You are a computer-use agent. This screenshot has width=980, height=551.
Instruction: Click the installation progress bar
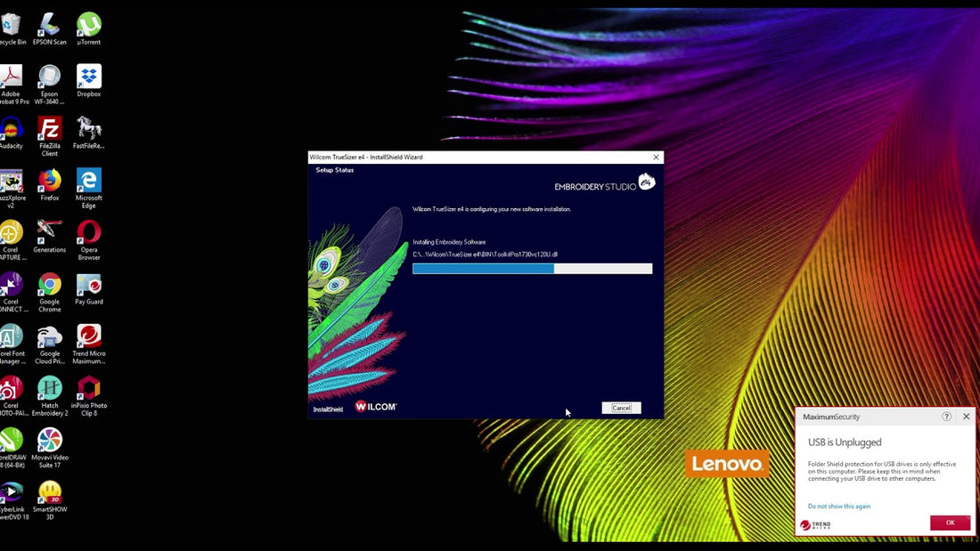(532, 268)
